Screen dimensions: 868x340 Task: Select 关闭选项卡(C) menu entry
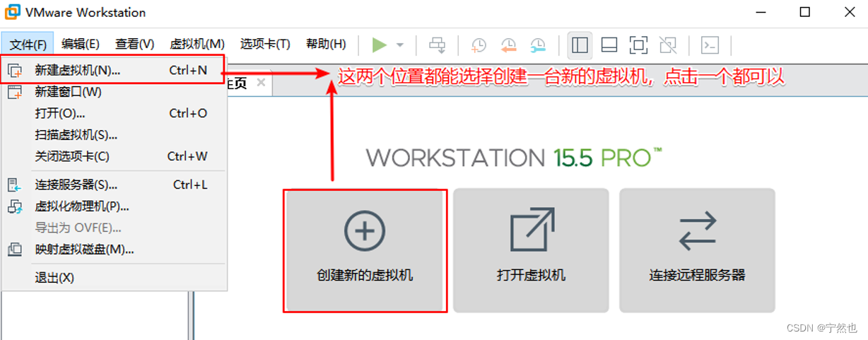(113, 156)
